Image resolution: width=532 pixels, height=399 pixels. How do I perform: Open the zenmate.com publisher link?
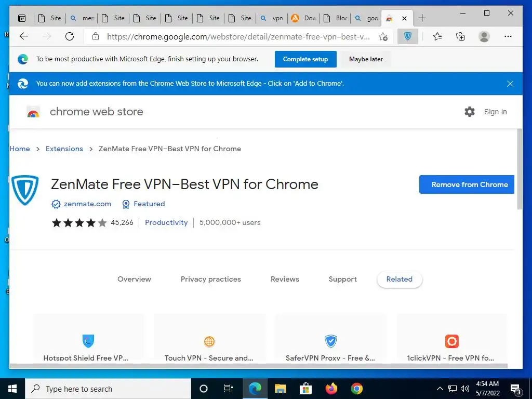(87, 204)
